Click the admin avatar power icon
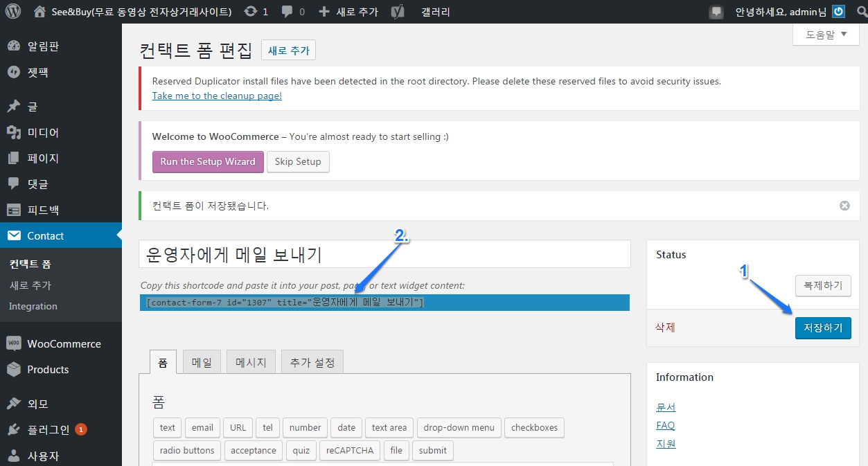Screen dimensions: 868x466 click(838, 12)
